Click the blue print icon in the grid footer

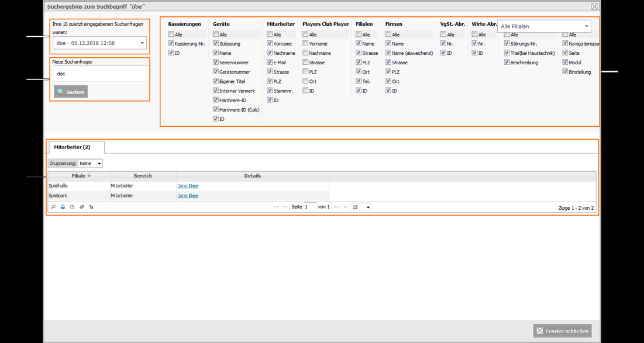63,207
